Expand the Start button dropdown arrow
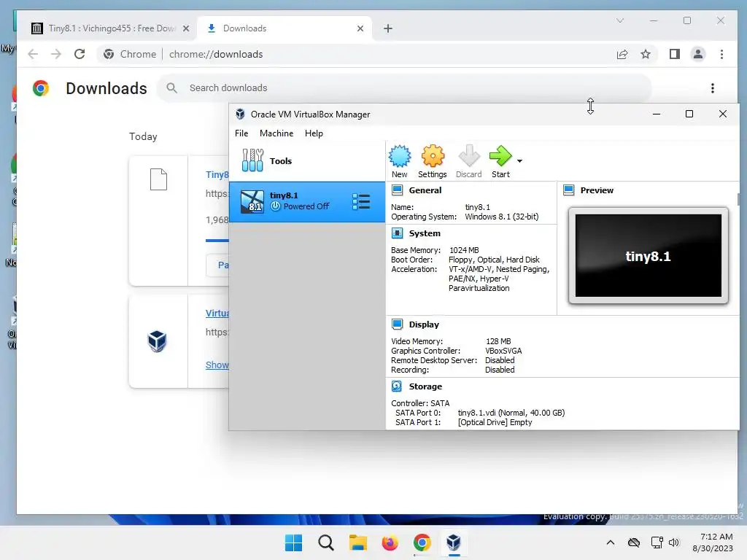This screenshot has height=560, width=747. click(x=519, y=161)
